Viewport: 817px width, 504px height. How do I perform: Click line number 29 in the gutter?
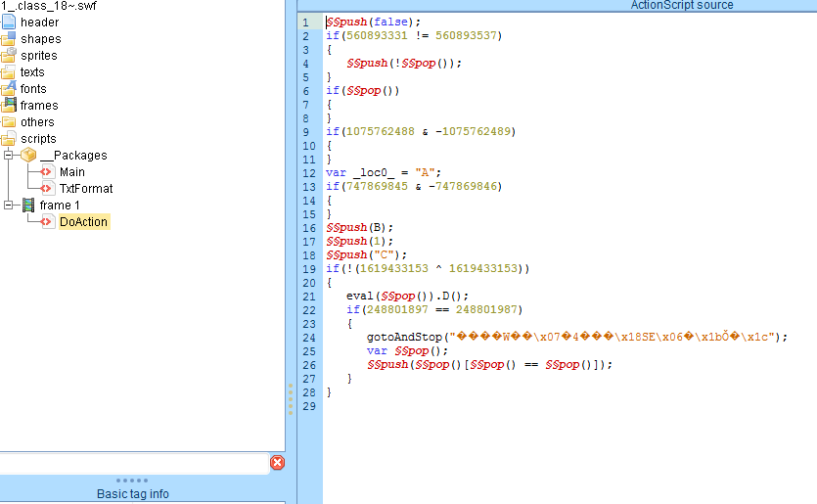coord(309,406)
